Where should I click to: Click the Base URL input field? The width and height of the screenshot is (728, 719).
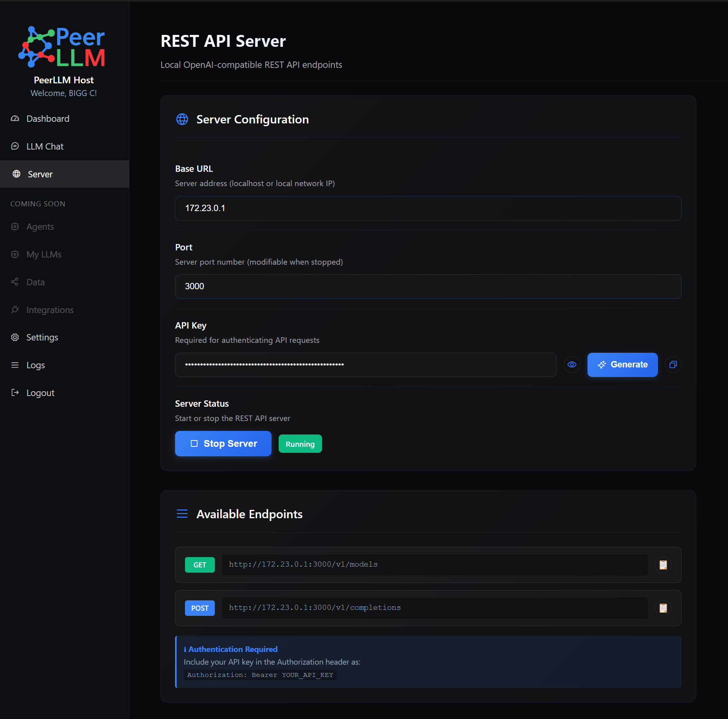pos(428,208)
